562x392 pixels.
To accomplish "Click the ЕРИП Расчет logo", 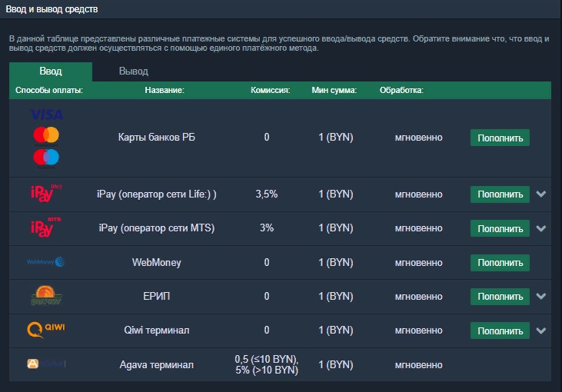I will tap(46, 296).
